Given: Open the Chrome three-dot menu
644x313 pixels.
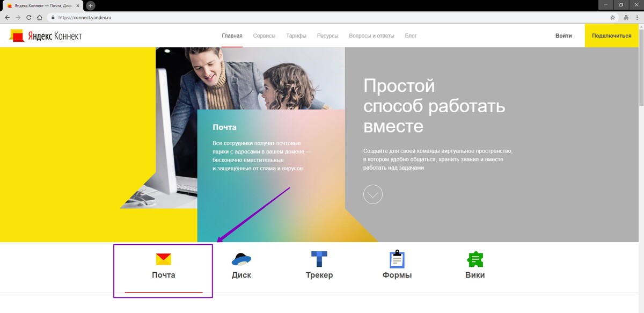Looking at the screenshot, I should [636, 17].
